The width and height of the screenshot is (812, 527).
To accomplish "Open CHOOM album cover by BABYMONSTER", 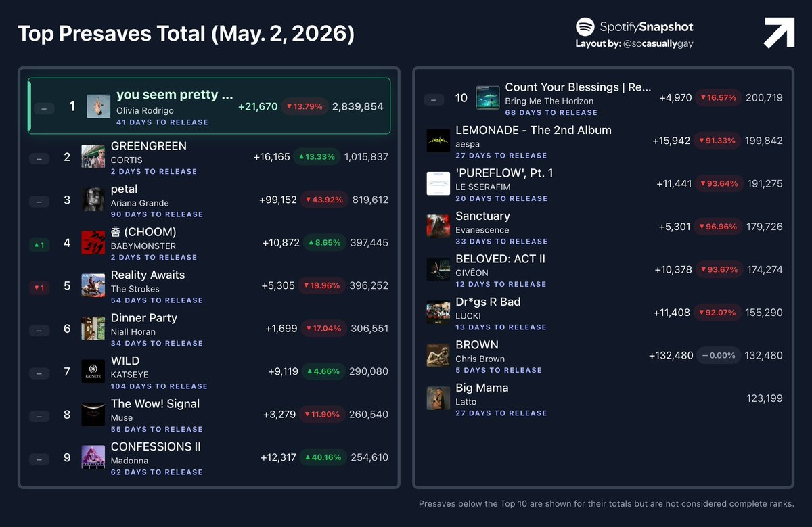I will pyautogui.click(x=93, y=242).
